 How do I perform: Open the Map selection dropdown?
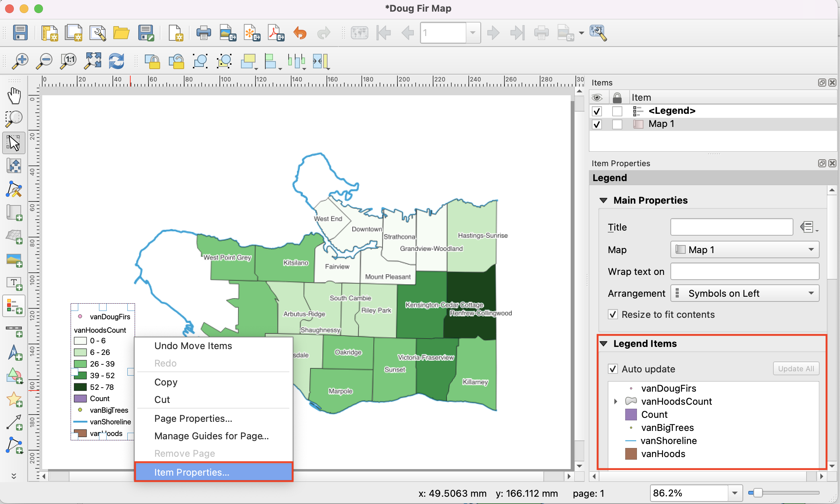745,250
